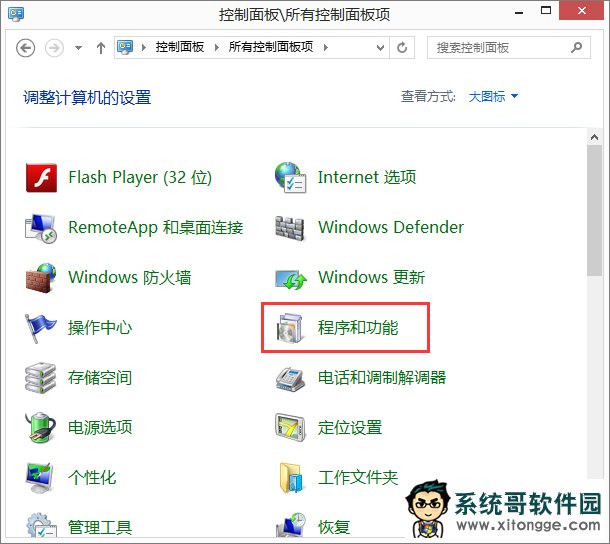
Task: Open the Flash Player (32 位) icon
Action: click(41, 178)
